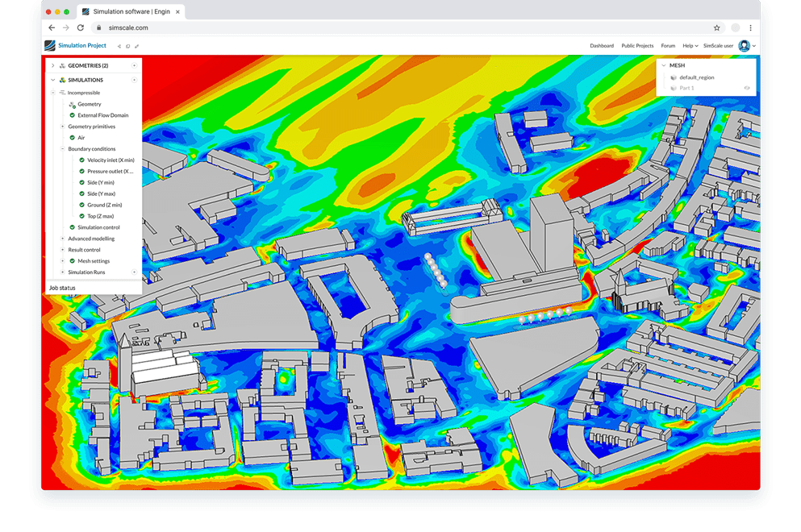Go to Public Projects

[x=637, y=46]
